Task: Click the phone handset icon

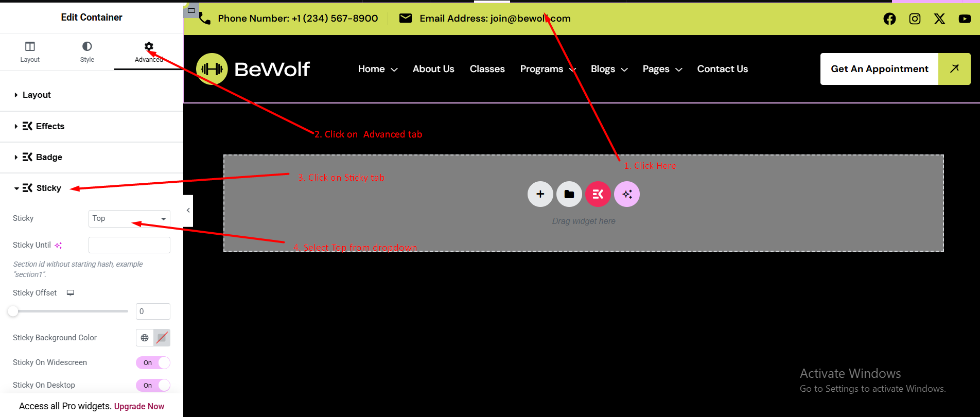Action: [204, 19]
